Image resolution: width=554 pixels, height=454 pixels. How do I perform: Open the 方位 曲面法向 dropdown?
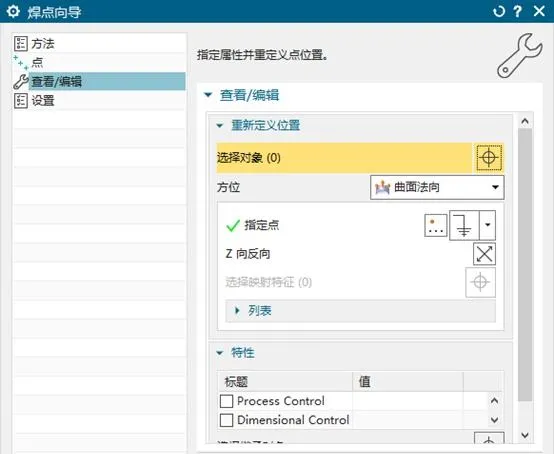click(x=437, y=187)
